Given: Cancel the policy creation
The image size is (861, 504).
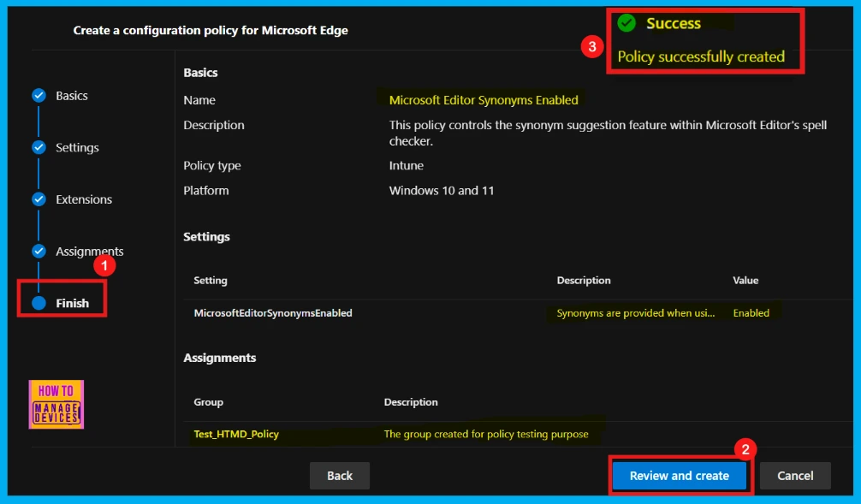Looking at the screenshot, I should click(x=795, y=476).
